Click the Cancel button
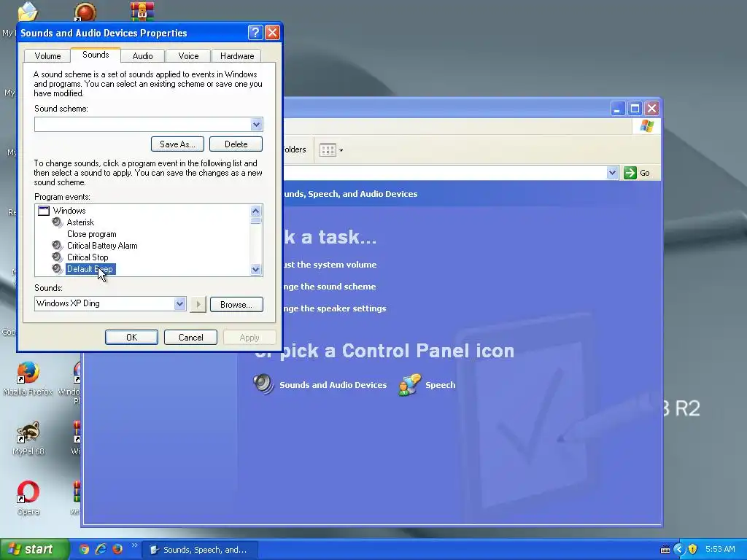Screen dimensions: 747x560 (x=190, y=337)
